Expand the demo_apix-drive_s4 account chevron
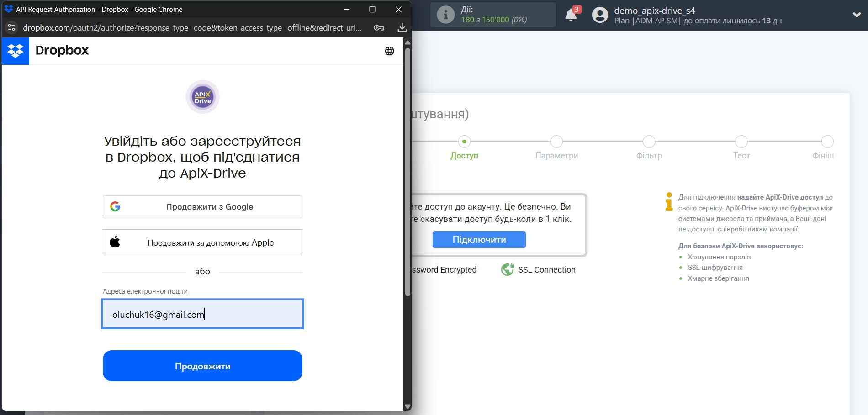Screen dimensions: 868x415 tap(857, 14)
